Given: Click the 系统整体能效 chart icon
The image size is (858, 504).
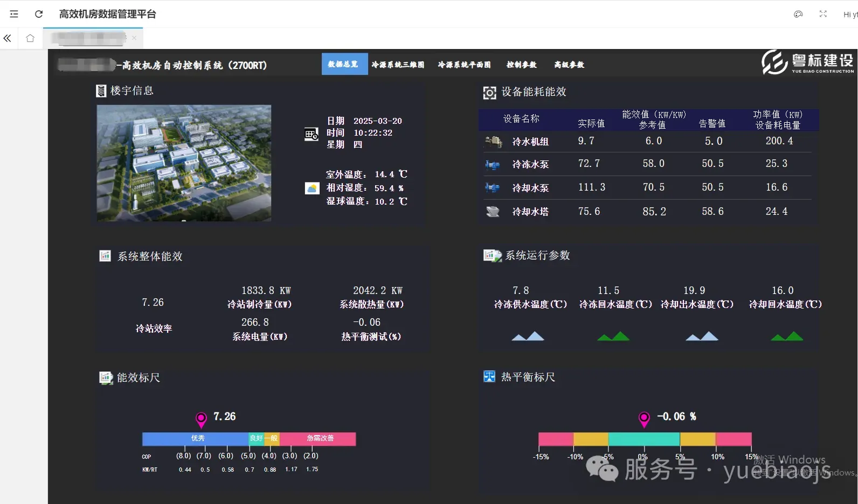Looking at the screenshot, I should tap(105, 256).
